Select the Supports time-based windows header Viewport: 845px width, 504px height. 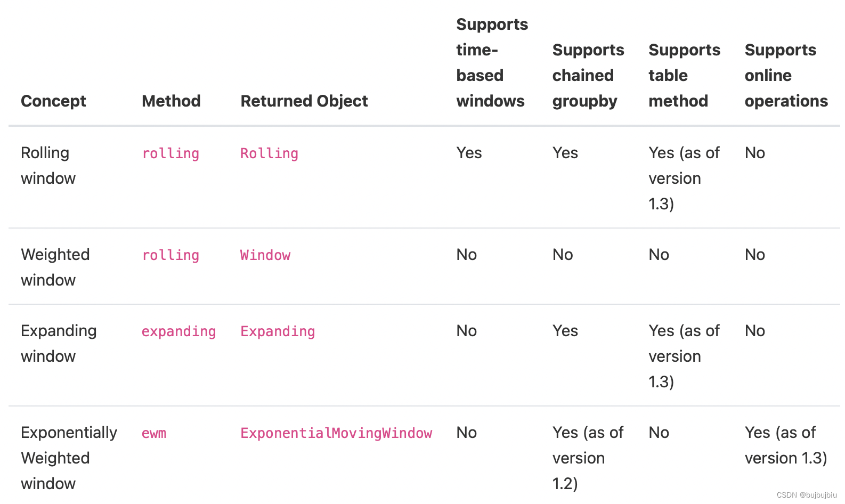491,62
